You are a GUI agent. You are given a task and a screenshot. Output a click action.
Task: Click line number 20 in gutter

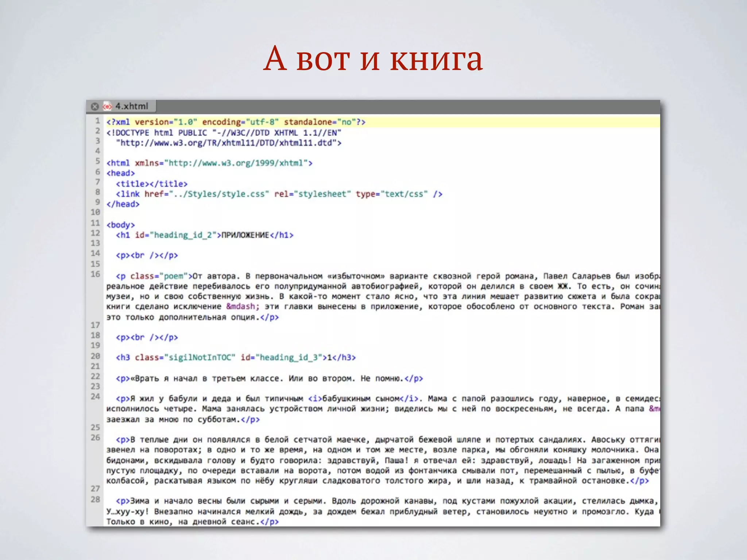coord(95,356)
